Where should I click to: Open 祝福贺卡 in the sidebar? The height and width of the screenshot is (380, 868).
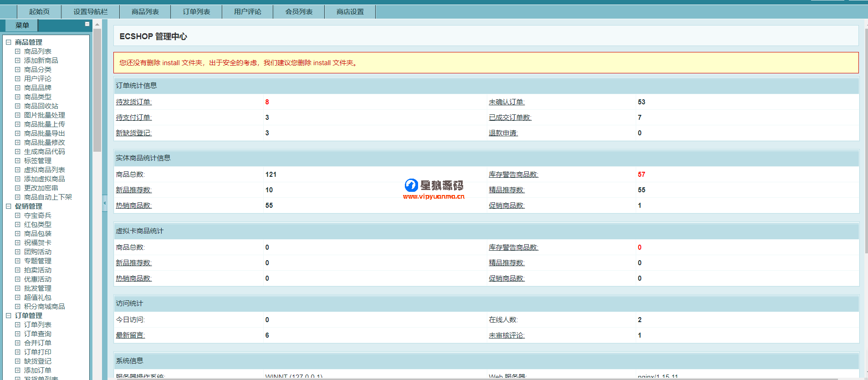click(38, 242)
